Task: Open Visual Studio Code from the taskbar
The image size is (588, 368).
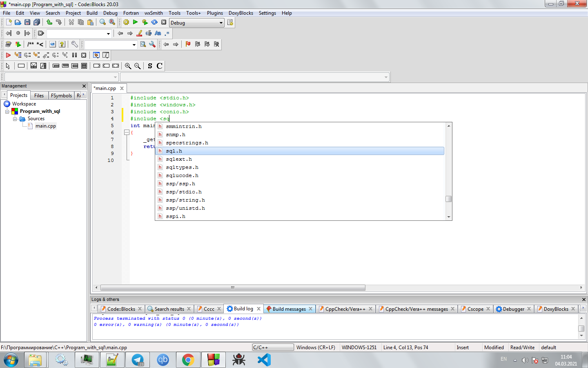Action: (x=264, y=360)
